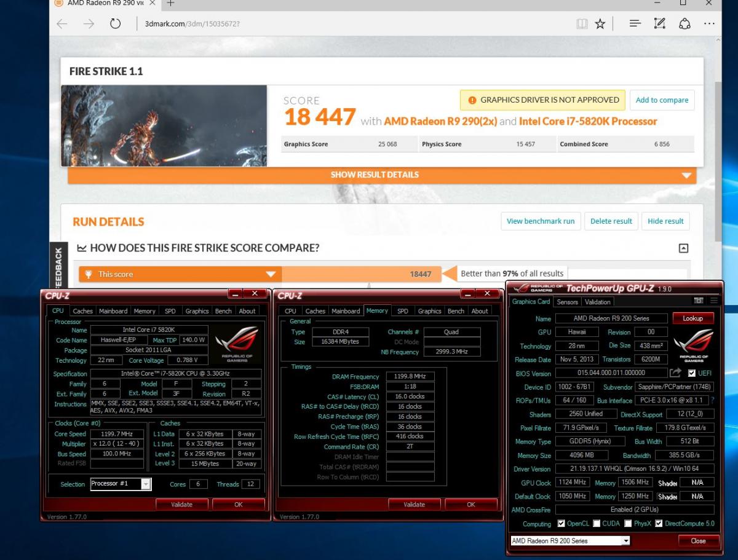The width and height of the screenshot is (738, 560).
Task: Click the warning icon on driver notice
Action: click(x=472, y=100)
